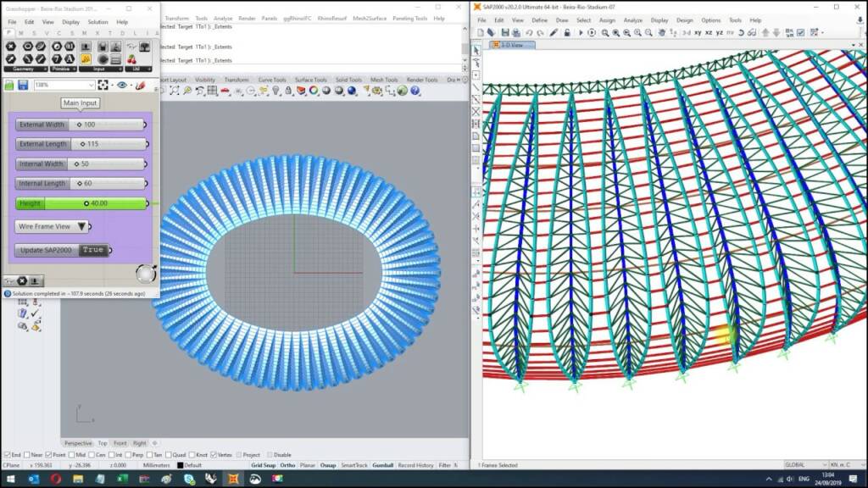868x488 pixels.
Task: Select the SAP2000 pointer tool in side toolbar
Action: 476,50
